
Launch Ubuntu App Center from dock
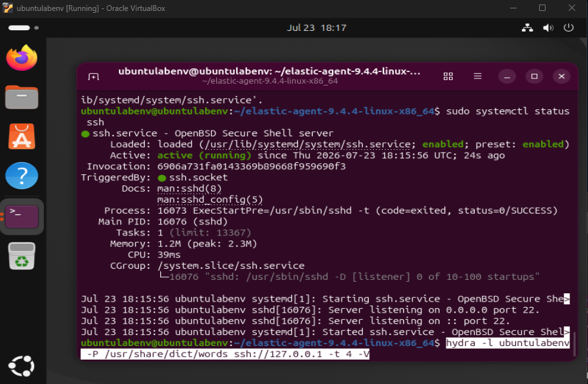22,136
